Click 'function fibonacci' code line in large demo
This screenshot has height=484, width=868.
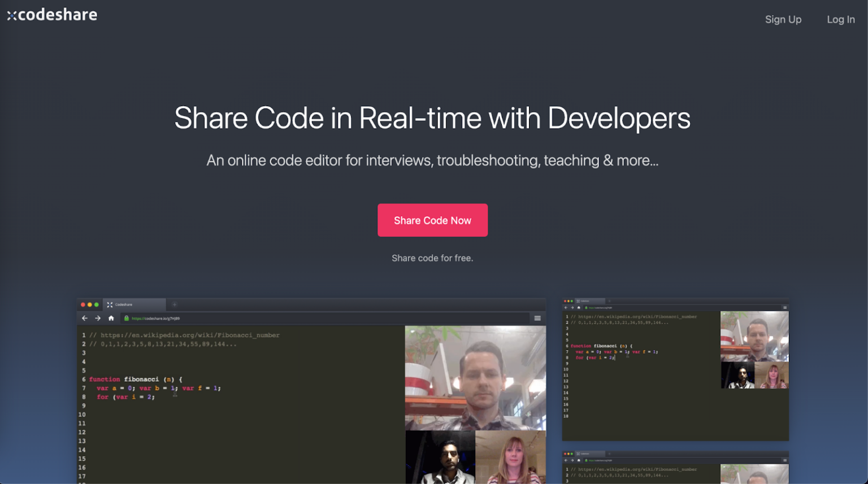pyautogui.click(x=136, y=380)
